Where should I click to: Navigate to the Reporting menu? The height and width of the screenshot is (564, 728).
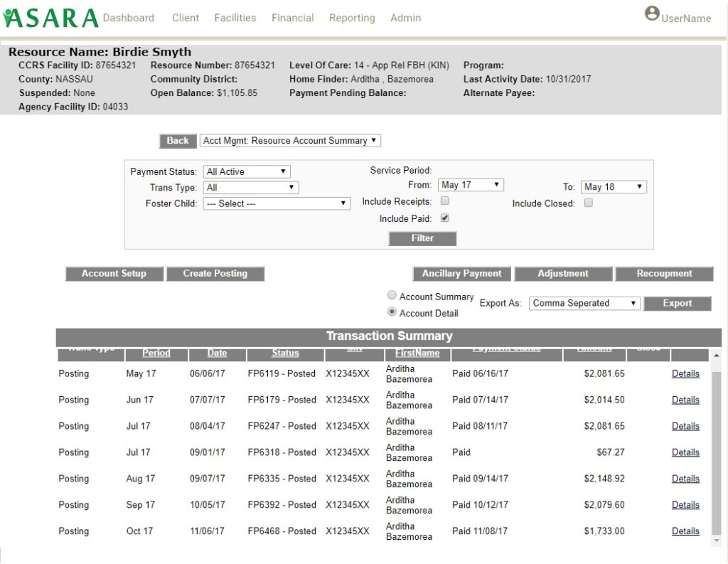[x=352, y=18]
